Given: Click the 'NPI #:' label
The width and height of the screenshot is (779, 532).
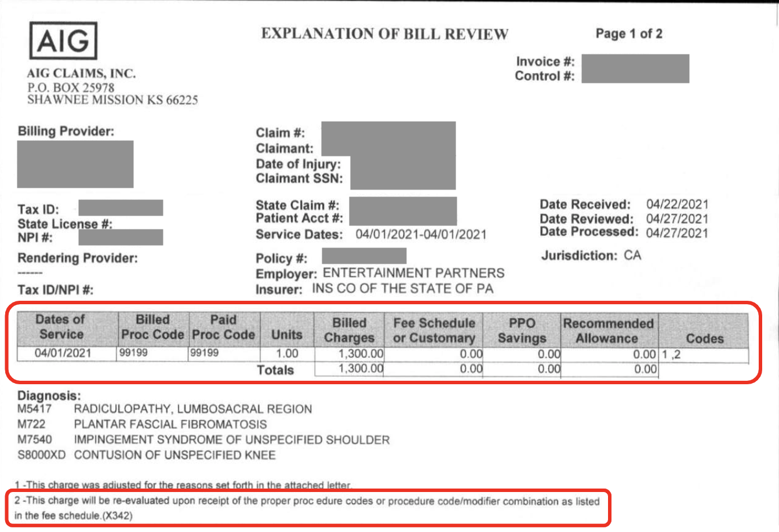Looking at the screenshot, I should (x=35, y=238).
